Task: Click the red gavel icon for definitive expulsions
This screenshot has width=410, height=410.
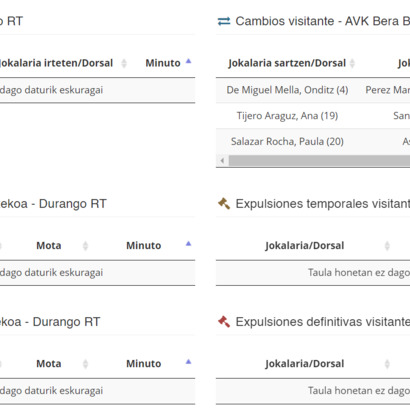Action: [224, 322]
